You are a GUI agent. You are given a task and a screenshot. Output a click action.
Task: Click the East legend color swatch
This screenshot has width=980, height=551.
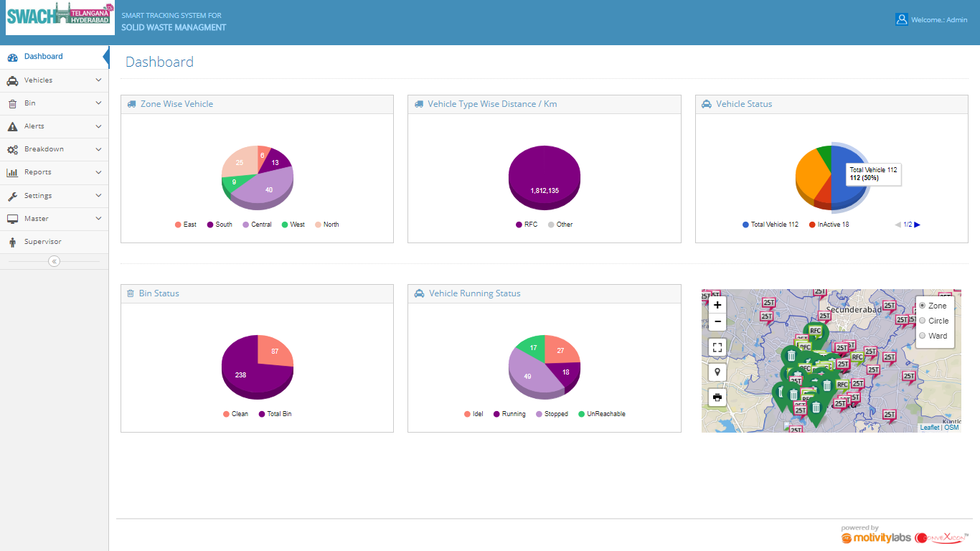(x=178, y=225)
